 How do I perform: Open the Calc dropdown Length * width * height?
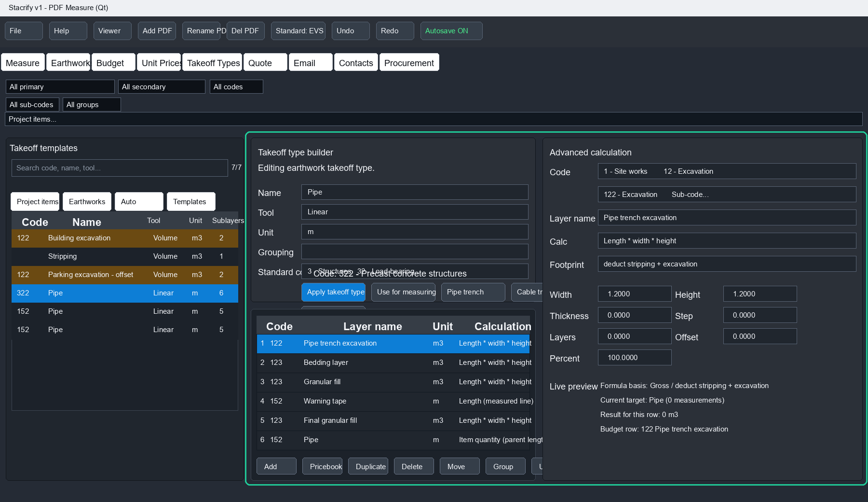click(727, 241)
